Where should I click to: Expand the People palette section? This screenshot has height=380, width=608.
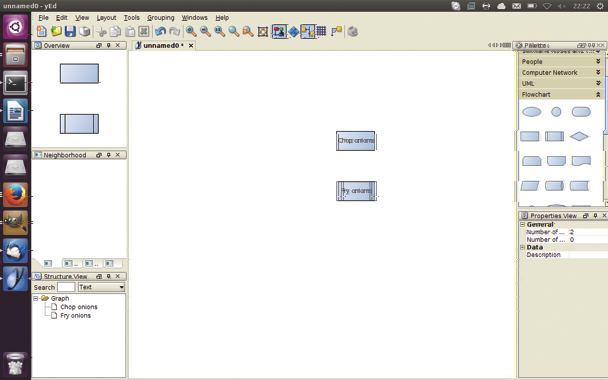(x=561, y=62)
